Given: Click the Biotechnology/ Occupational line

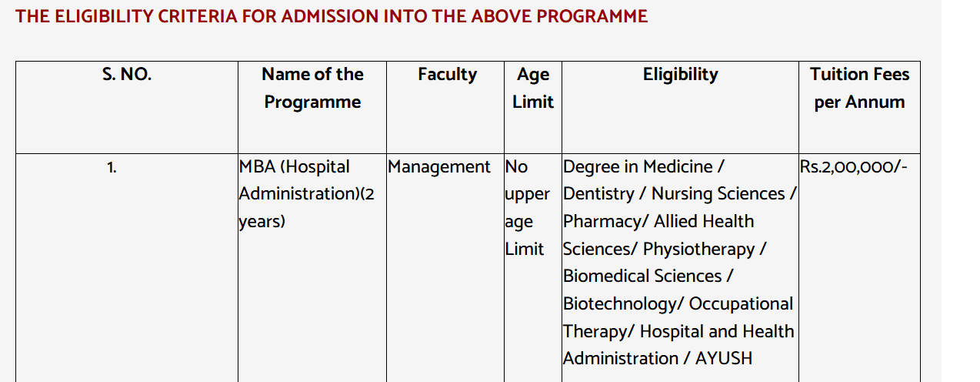Looking at the screenshot, I should (678, 304).
